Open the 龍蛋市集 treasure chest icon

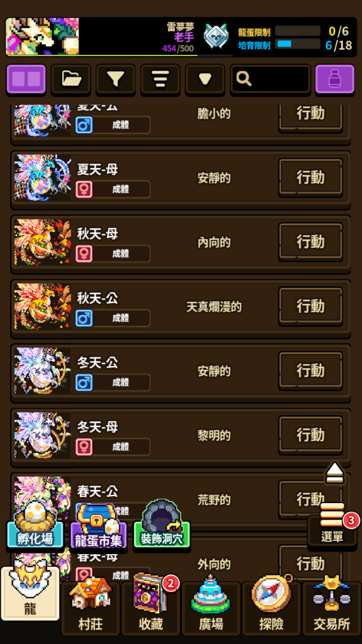click(99, 526)
